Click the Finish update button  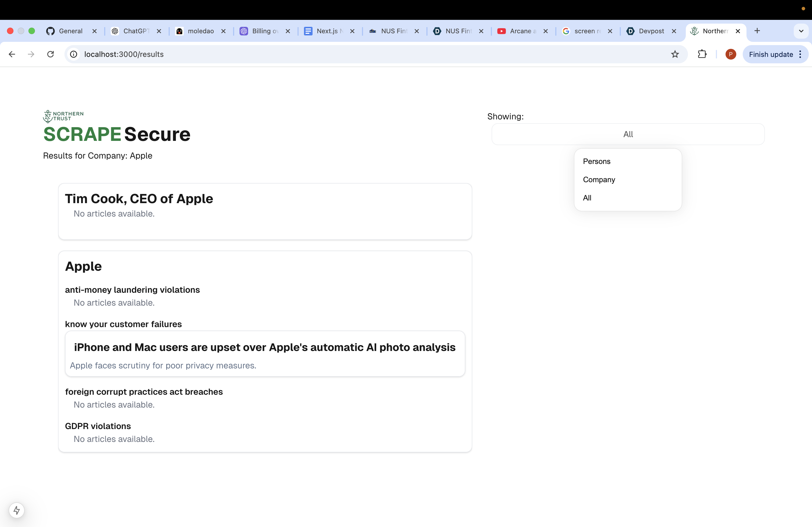tap(771, 54)
